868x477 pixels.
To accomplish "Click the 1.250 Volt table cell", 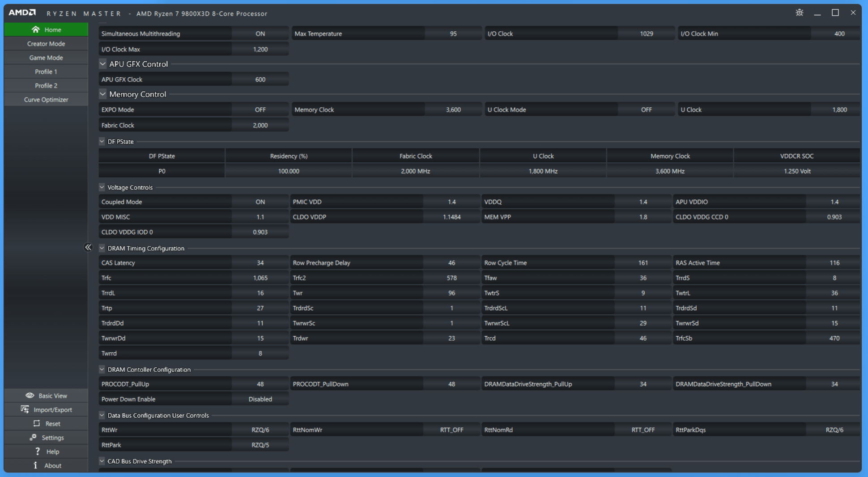I will [x=797, y=171].
